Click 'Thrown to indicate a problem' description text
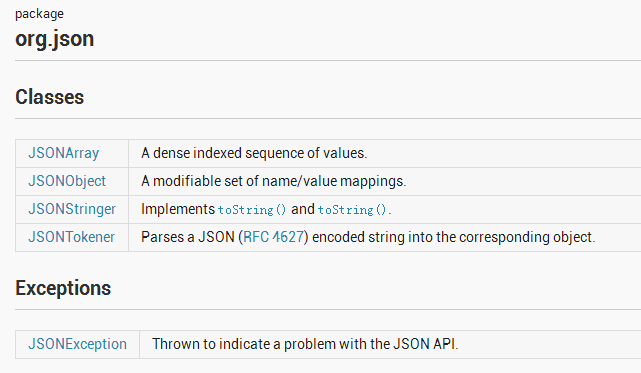This screenshot has width=641, height=373. 305,344
